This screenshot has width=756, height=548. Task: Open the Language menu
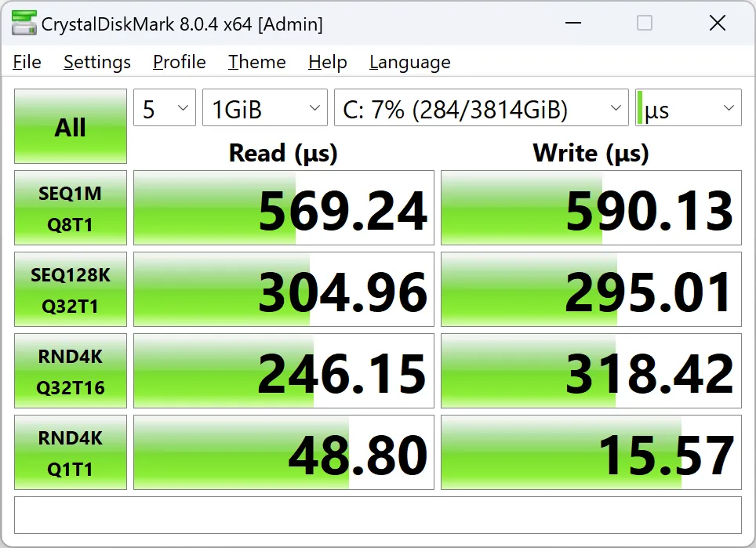[409, 62]
